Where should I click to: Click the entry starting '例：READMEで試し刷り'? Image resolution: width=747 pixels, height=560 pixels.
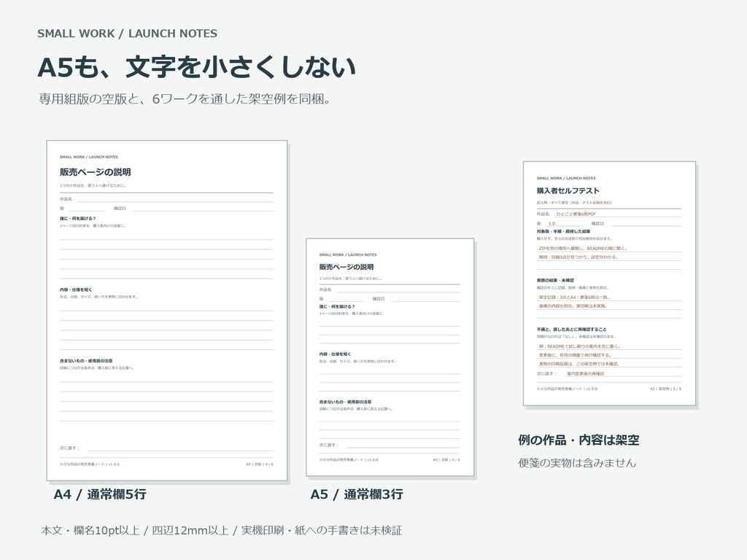579,346
